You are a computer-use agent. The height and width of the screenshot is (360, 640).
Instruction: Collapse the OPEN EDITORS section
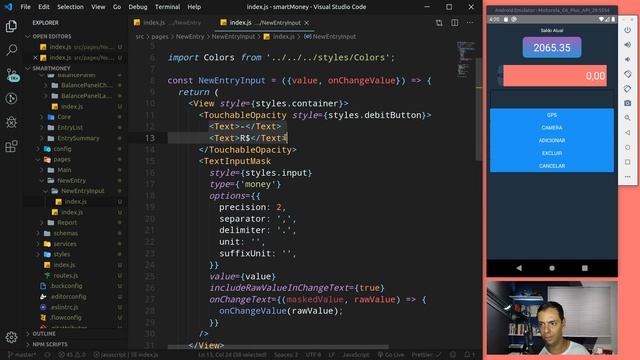51,36
